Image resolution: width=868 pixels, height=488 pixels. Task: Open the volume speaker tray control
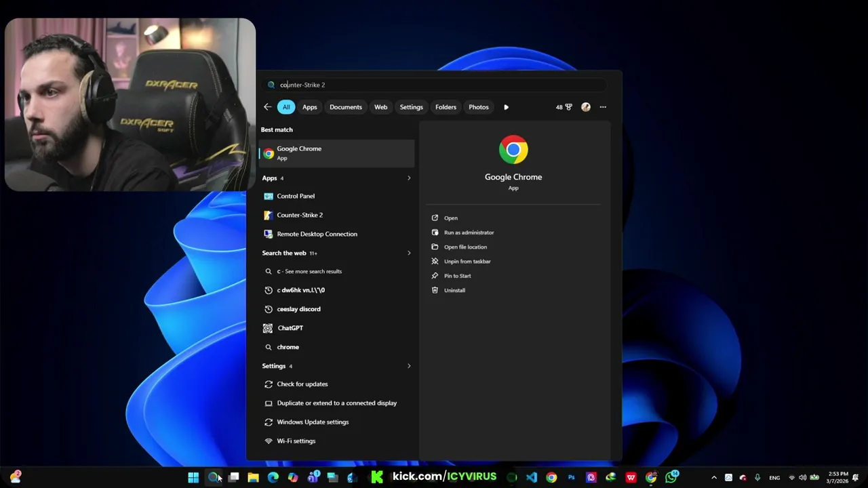click(x=802, y=478)
